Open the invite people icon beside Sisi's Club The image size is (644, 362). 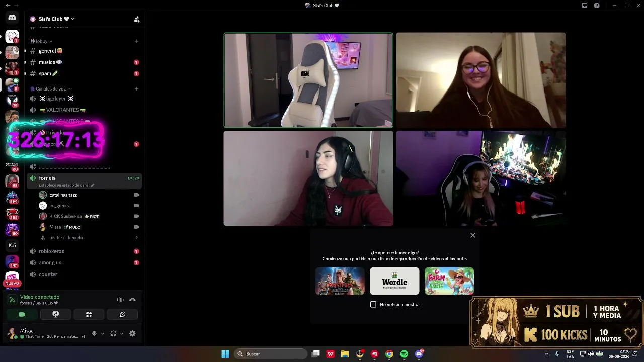(136, 19)
